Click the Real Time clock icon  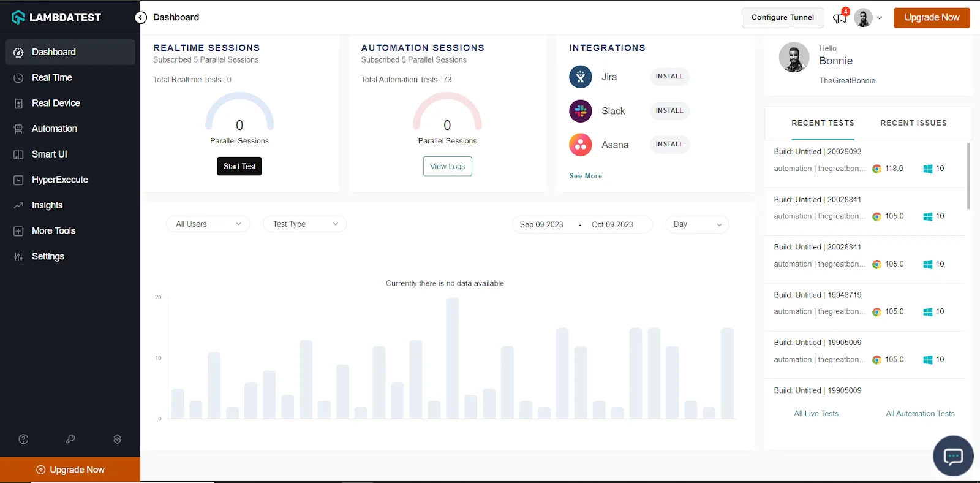tap(18, 78)
